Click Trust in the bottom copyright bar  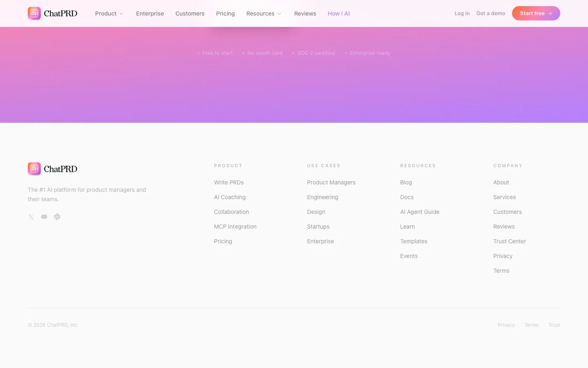click(x=554, y=325)
